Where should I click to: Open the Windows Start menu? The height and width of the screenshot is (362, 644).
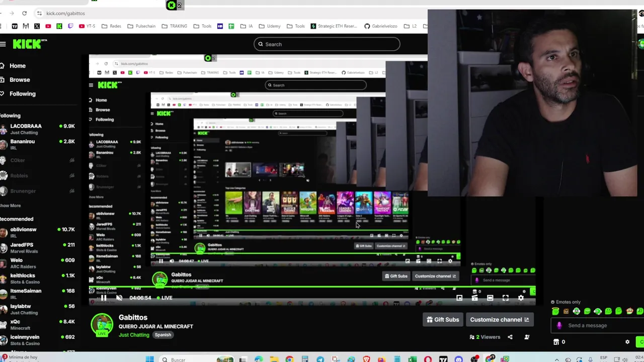[149, 359]
